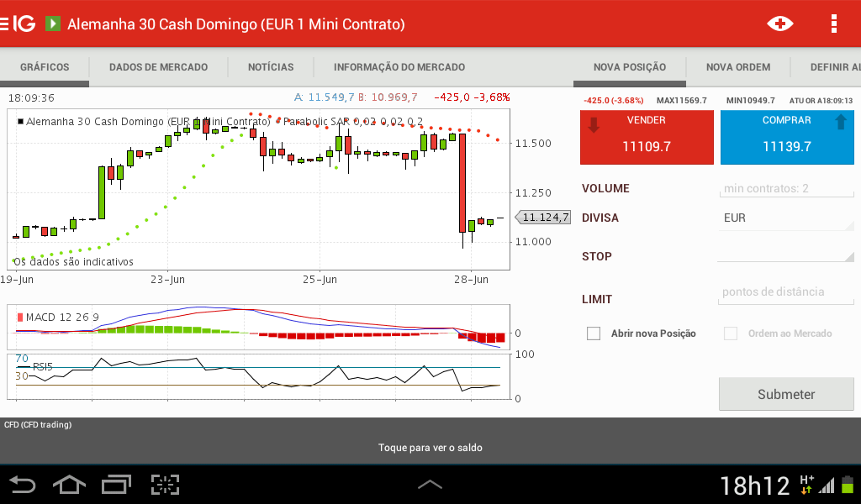Screen dimensions: 861x504
Task: Select the Nova Posição tab
Action: [x=629, y=67]
